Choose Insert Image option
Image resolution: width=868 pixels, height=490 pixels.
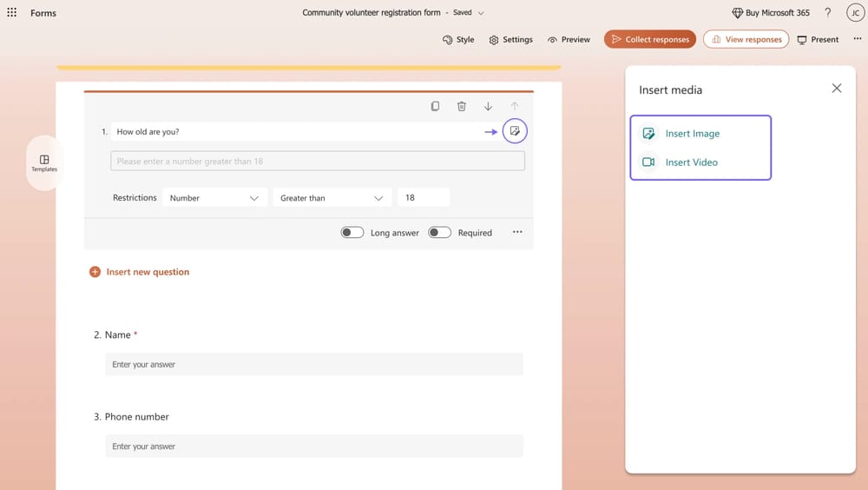coord(692,134)
